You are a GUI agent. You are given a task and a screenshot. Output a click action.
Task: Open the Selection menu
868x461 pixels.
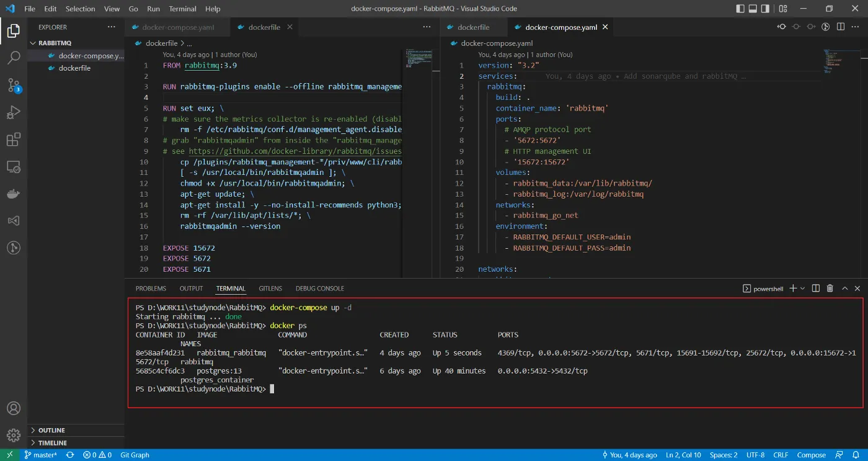tap(80, 9)
